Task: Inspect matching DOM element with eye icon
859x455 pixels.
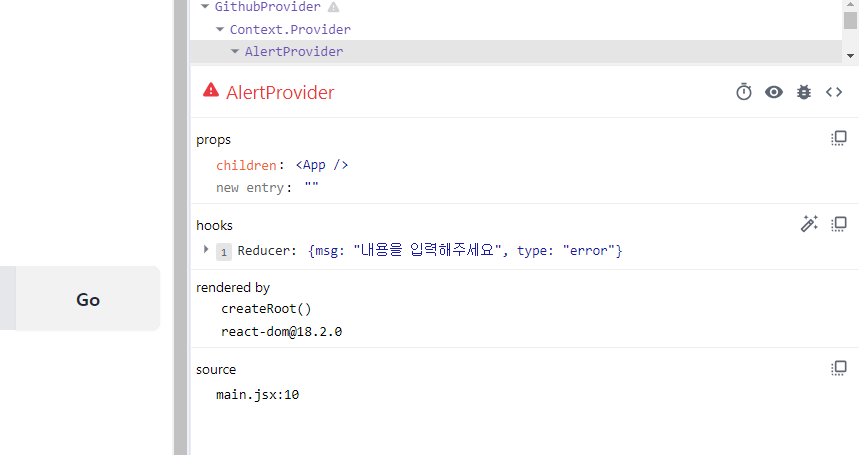Action: coord(774,92)
